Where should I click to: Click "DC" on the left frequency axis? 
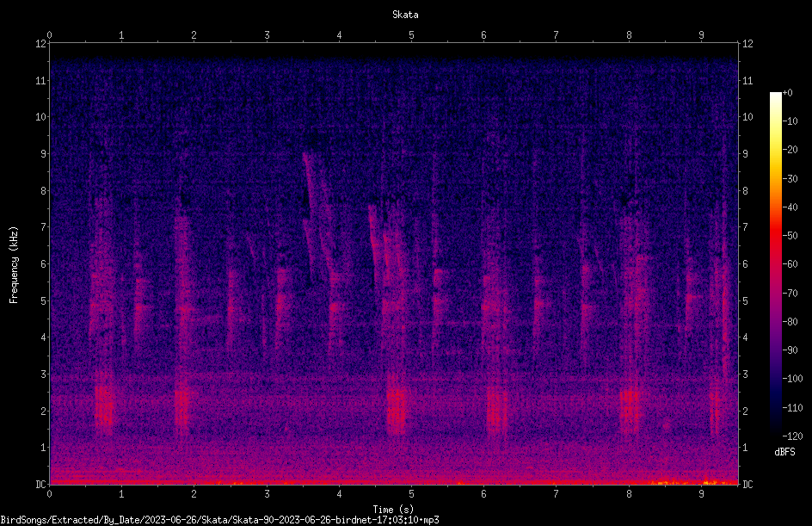tap(40, 485)
